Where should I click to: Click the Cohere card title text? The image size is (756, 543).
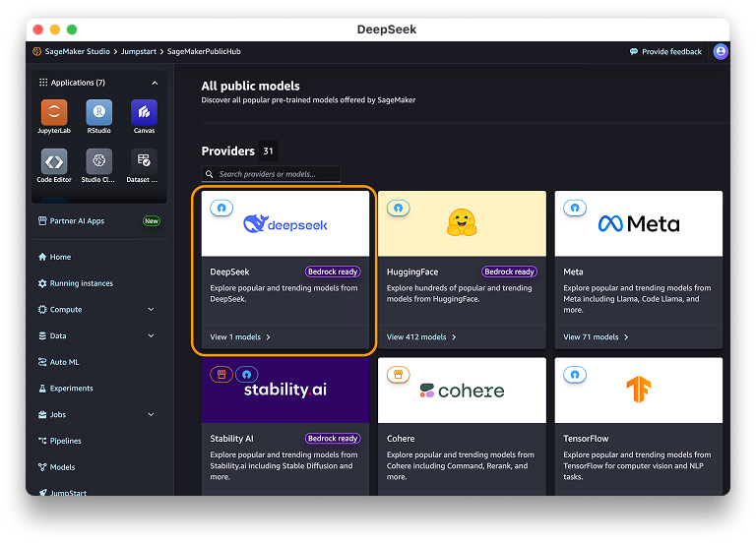coord(401,439)
